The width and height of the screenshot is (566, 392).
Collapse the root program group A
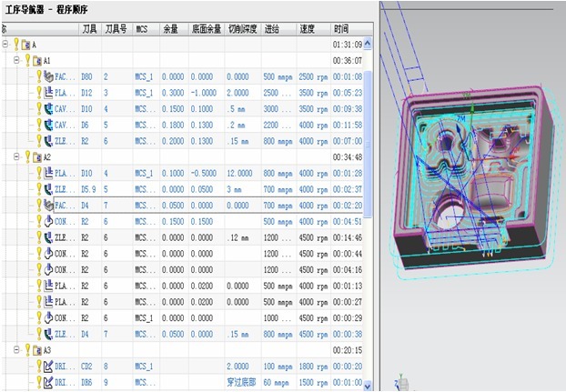pos(5,44)
